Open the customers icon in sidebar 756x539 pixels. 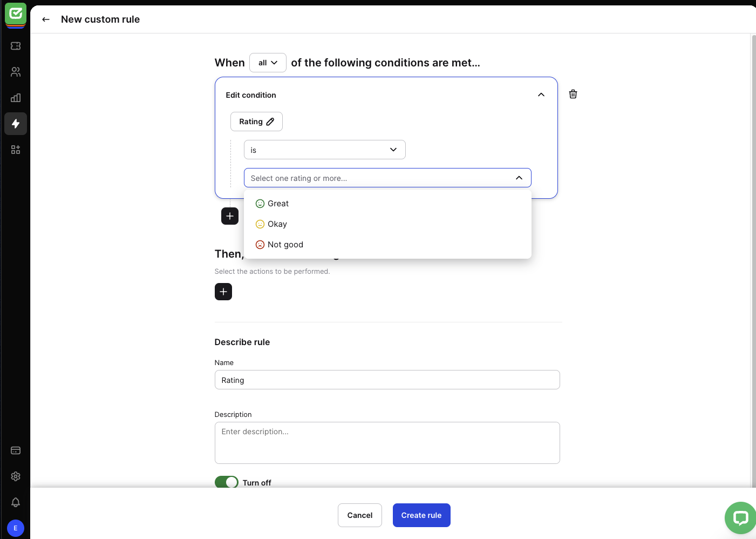pos(16,72)
